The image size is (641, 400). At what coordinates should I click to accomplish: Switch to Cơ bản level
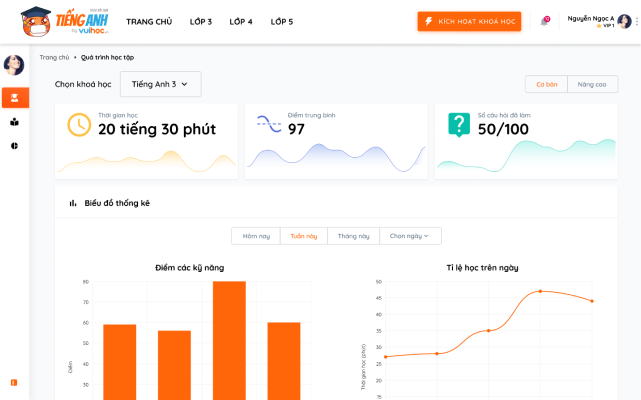point(546,84)
